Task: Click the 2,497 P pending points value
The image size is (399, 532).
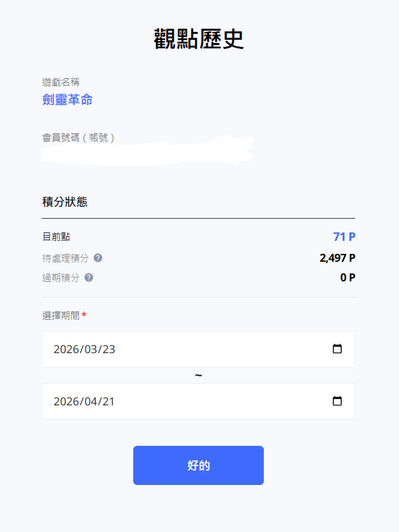Action: click(337, 258)
